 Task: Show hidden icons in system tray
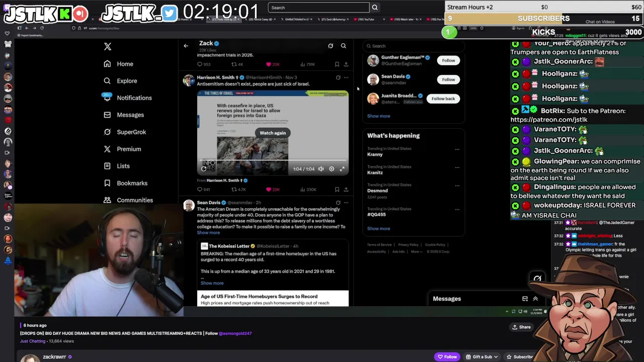pyautogui.click(x=507, y=312)
